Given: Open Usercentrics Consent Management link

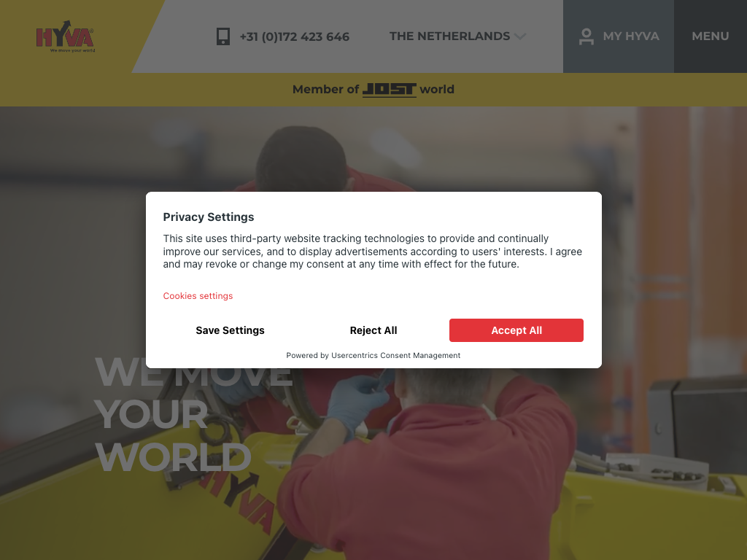Looking at the screenshot, I should [x=396, y=355].
